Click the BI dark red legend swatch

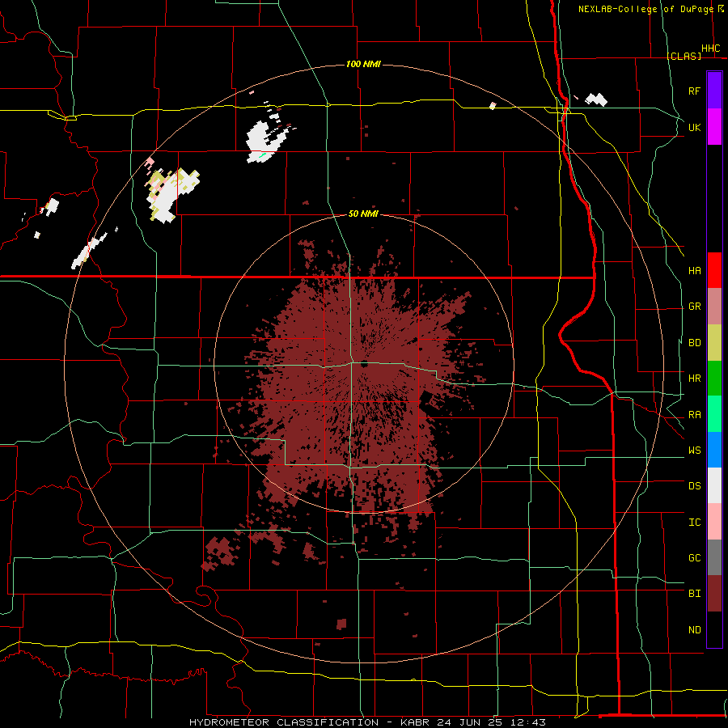(714, 594)
